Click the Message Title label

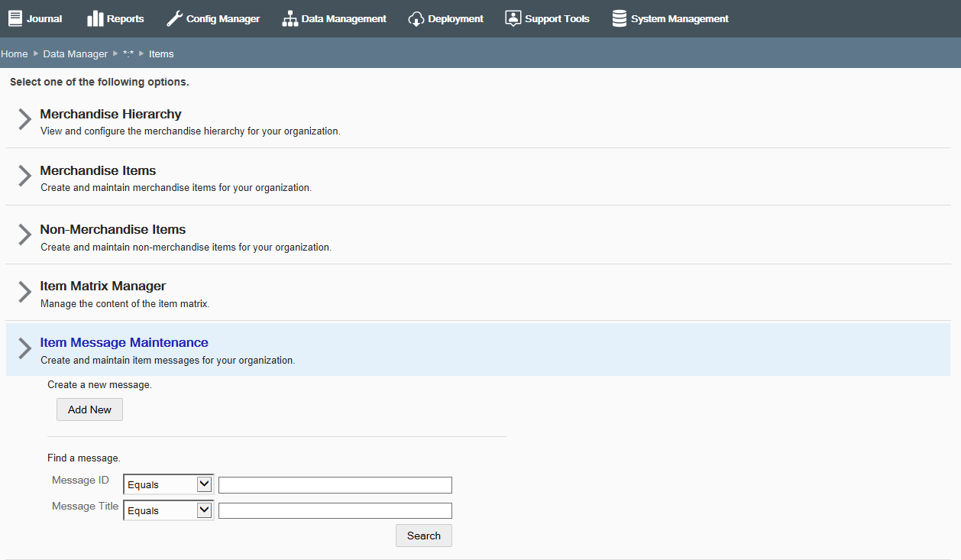tap(86, 507)
